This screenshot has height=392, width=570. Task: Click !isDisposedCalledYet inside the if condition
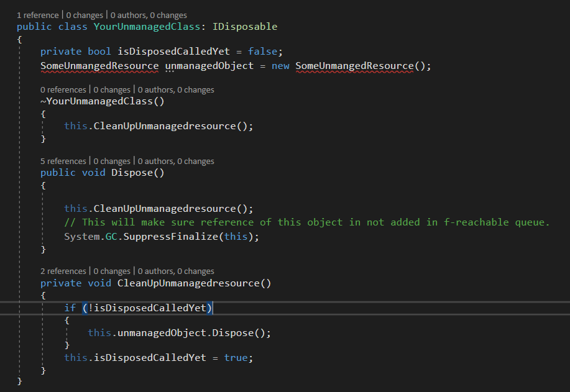point(147,308)
